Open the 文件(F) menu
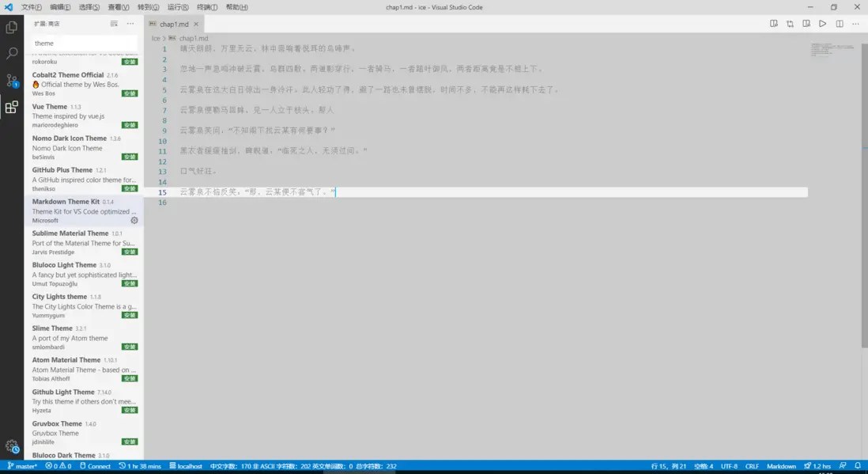 point(32,7)
